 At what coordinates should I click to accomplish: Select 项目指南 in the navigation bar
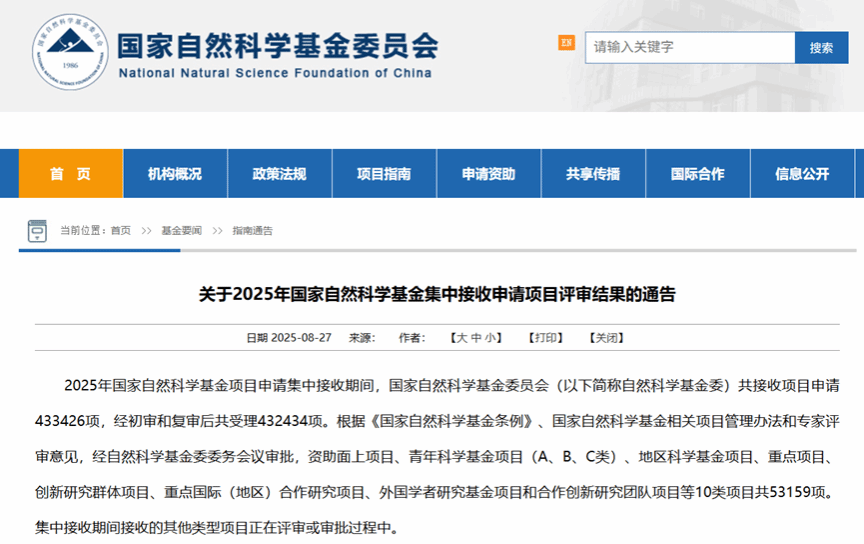(x=384, y=174)
